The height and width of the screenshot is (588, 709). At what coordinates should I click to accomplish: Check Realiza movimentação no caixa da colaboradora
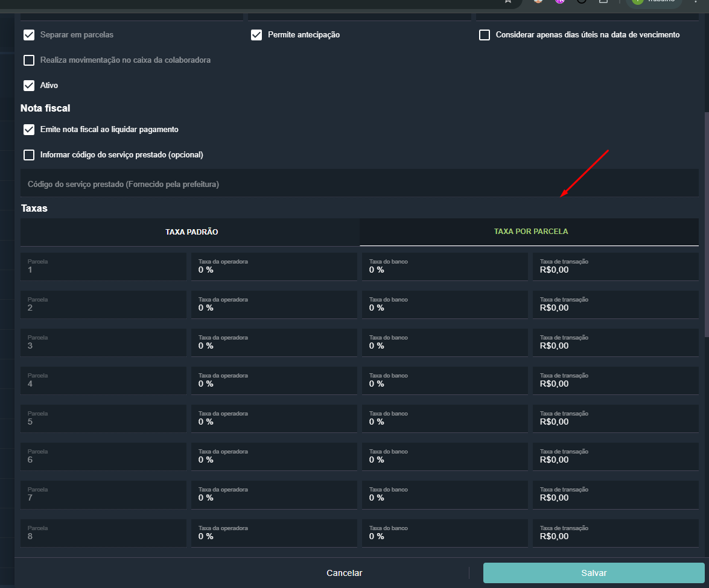click(x=29, y=60)
